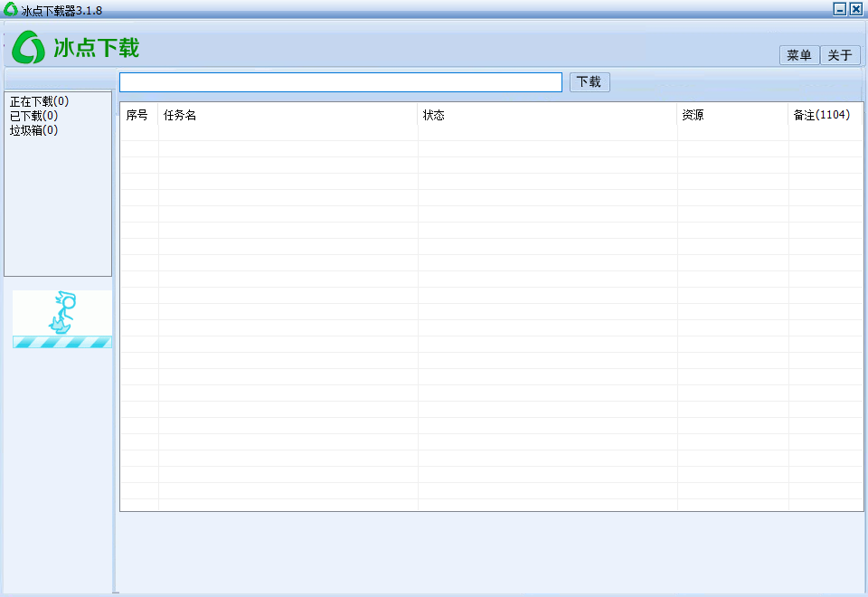The height and width of the screenshot is (597, 868).
Task: Close the 冰点下载器 window
Action: [x=856, y=9]
